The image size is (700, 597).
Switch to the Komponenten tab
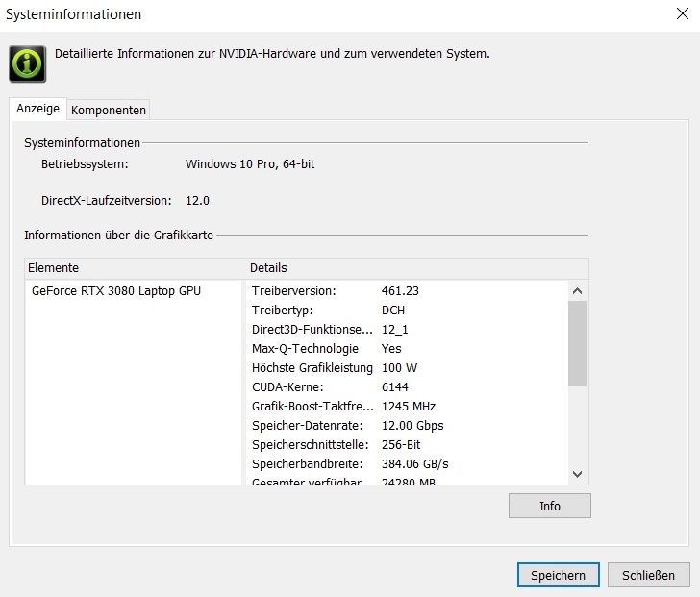click(x=109, y=110)
